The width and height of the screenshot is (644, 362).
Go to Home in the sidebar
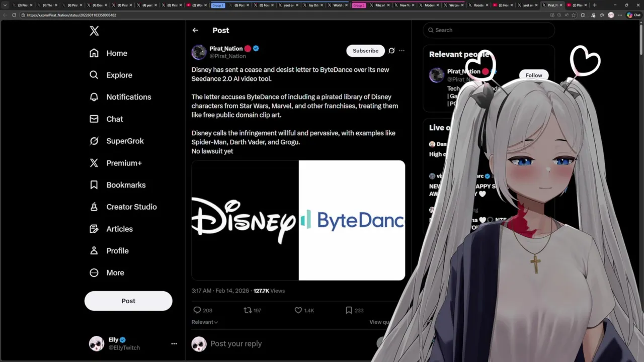coord(108,53)
